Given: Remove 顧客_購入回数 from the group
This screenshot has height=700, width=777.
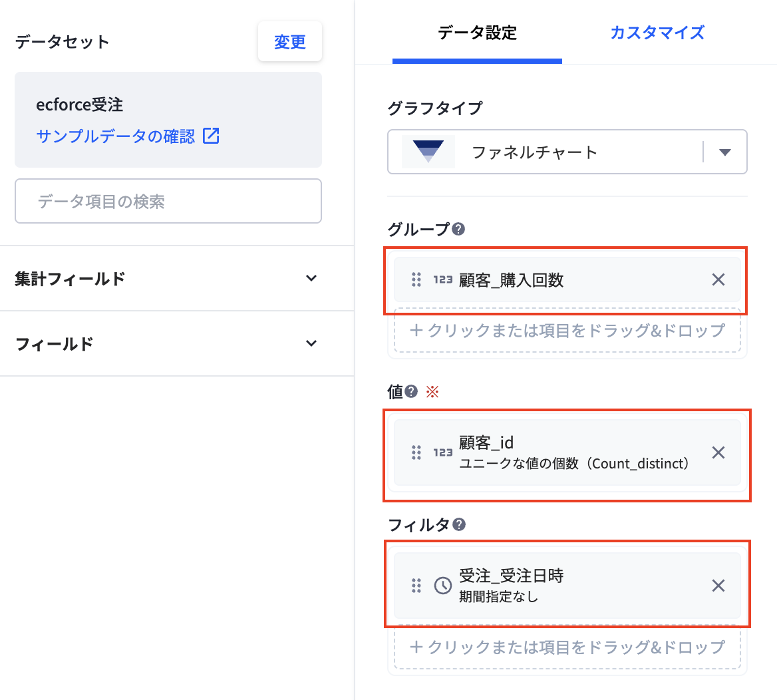Looking at the screenshot, I should pyautogui.click(x=718, y=279).
